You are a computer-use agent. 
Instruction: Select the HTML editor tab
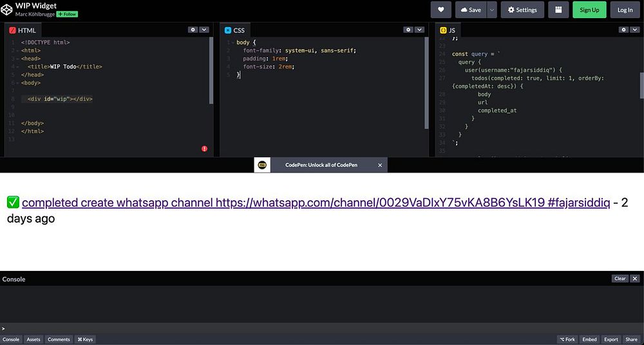point(23,30)
